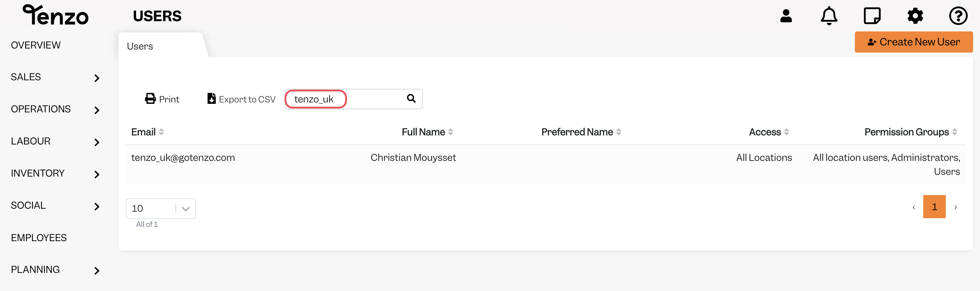Viewport: 980px width, 291px height.
Task: Open the settings gear icon
Action: click(915, 16)
